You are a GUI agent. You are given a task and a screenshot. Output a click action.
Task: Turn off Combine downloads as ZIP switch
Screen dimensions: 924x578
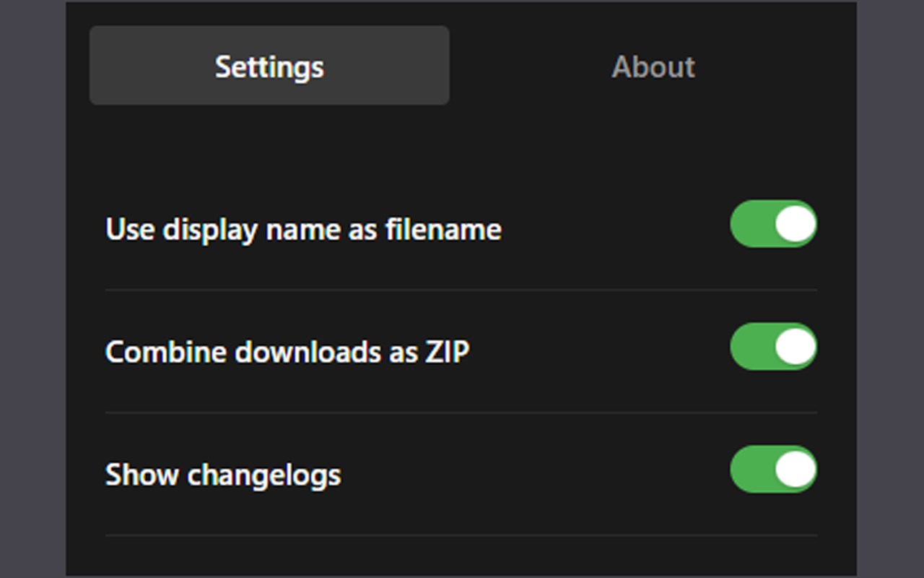tap(773, 347)
